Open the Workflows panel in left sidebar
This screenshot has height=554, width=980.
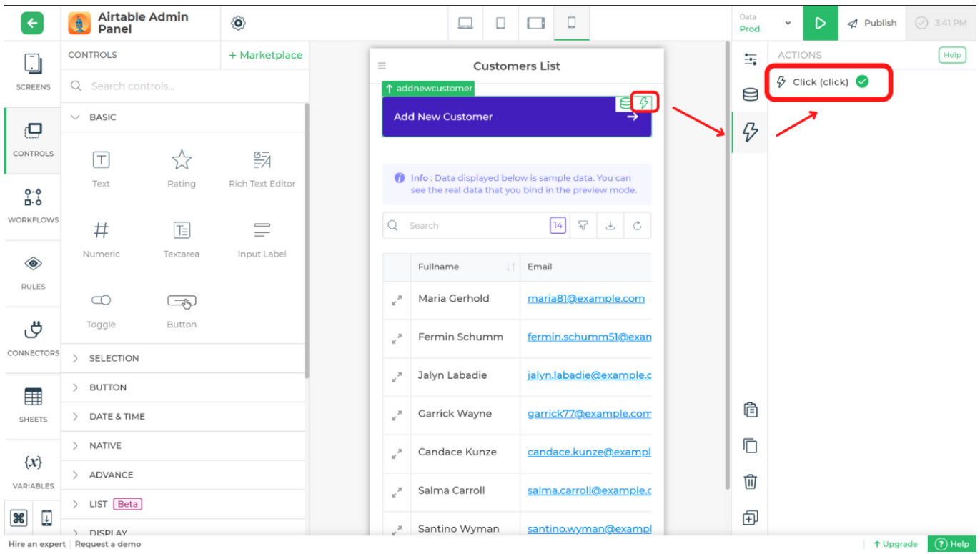31,206
